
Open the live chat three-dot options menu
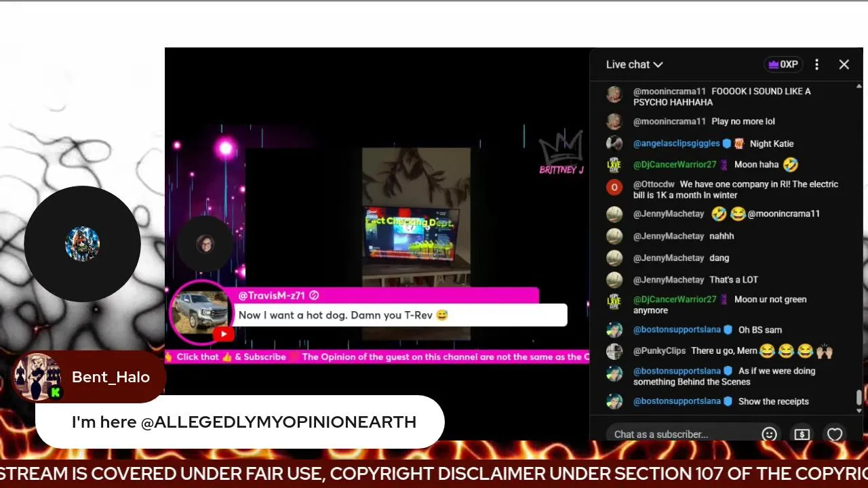pos(816,64)
